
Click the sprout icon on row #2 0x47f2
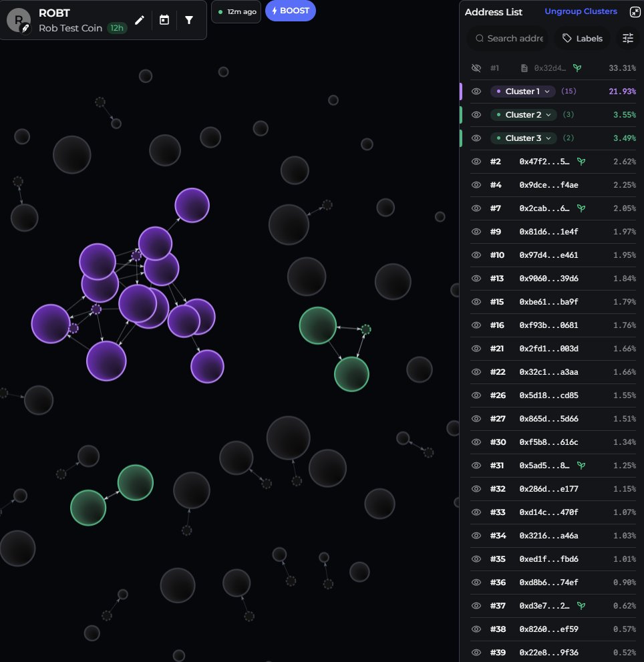(581, 161)
